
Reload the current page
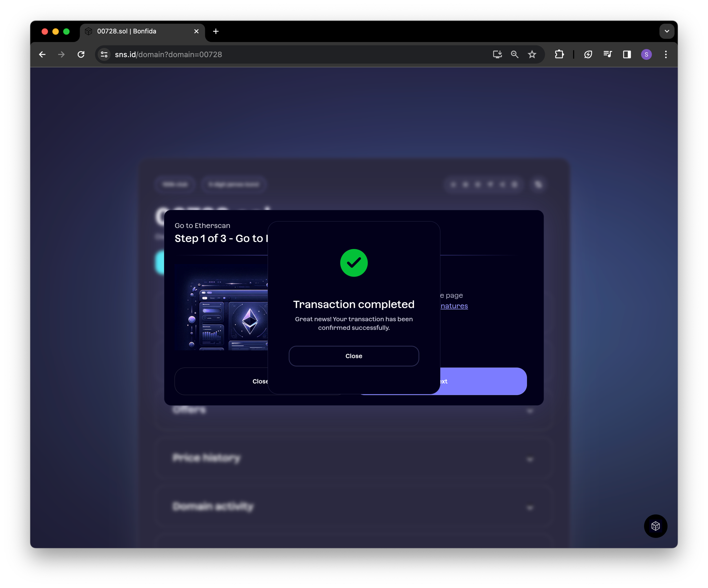point(81,55)
